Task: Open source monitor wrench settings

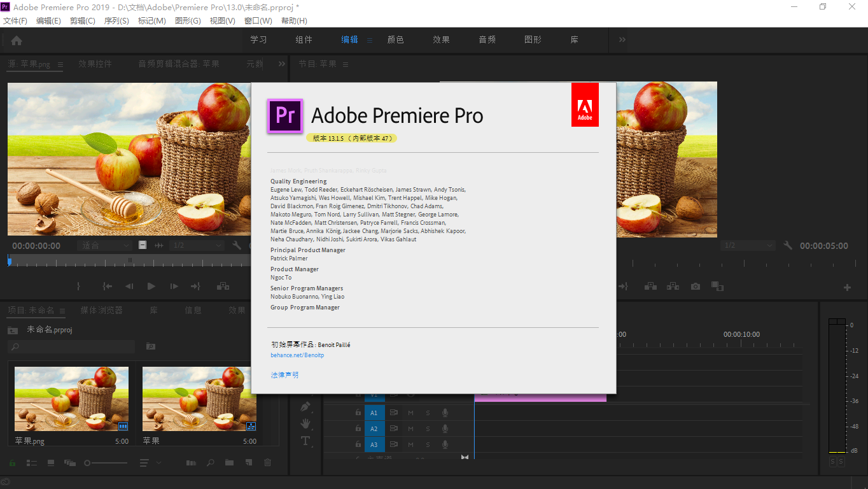Action: [x=237, y=245]
